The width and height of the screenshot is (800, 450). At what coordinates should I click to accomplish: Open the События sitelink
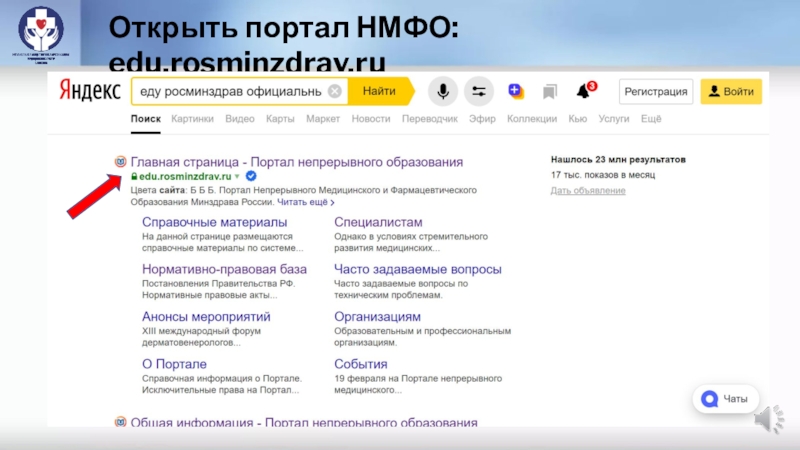click(361, 364)
